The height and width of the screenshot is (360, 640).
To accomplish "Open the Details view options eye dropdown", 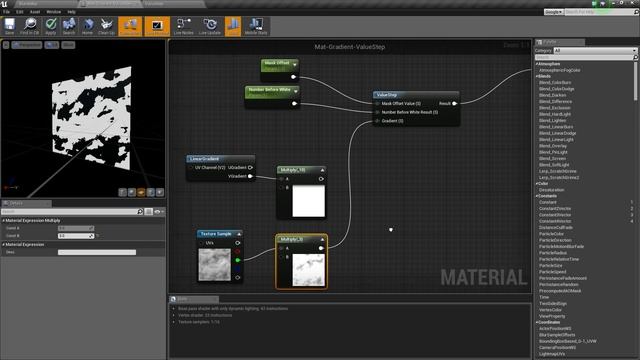I will [159, 211].
